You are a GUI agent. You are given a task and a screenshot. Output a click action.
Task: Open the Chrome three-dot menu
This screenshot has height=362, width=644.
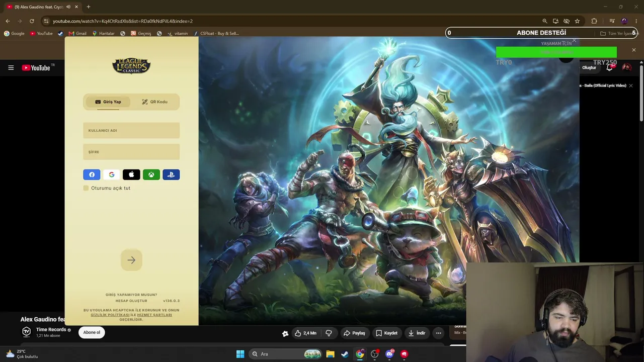[636, 21]
